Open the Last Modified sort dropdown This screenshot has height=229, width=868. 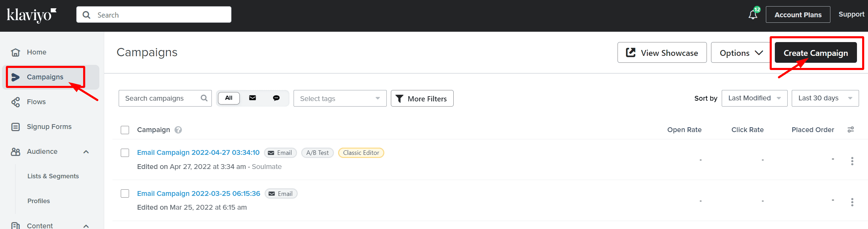coord(754,98)
